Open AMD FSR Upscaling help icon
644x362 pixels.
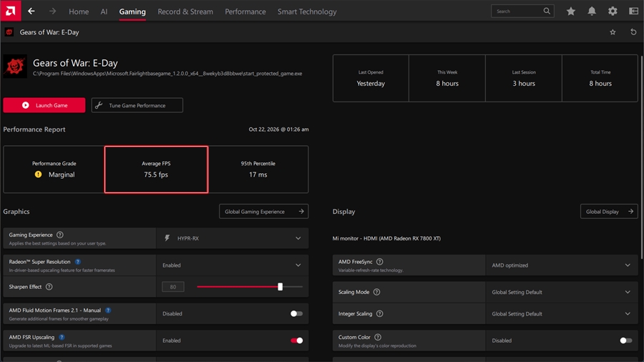pos(62,338)
